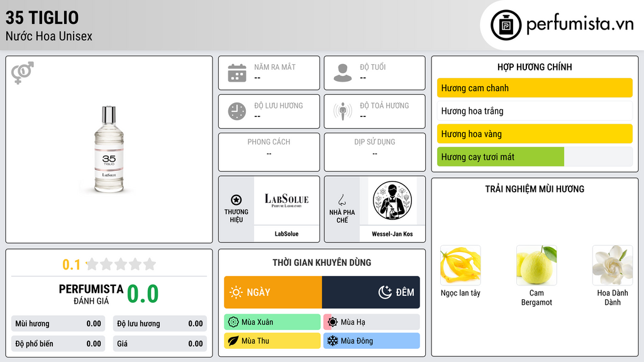Click the flower icon for Mùa Xuân
This screenshot has height=362, width=644.
[233, 322]
